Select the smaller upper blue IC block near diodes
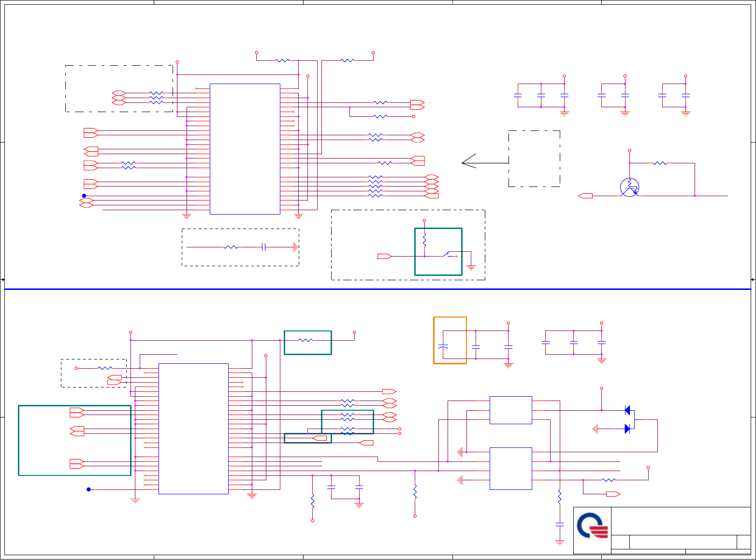The image size is (756, 560). [511, 410]
